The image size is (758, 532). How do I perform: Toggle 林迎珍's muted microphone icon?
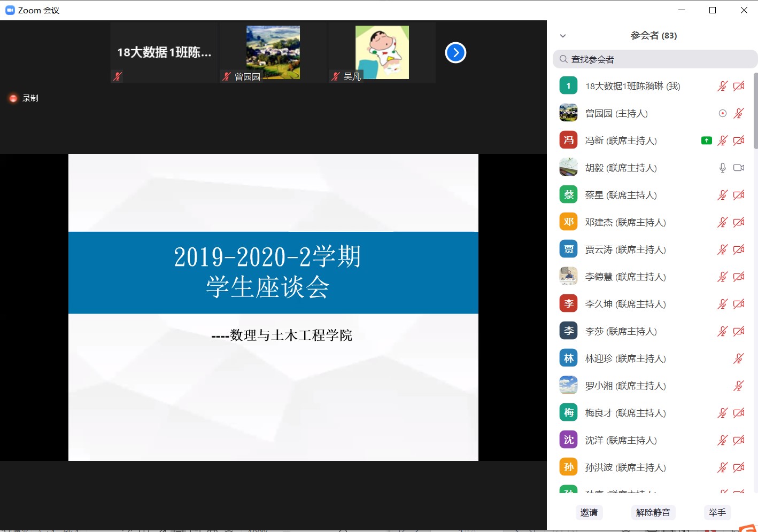click(739, 358)
